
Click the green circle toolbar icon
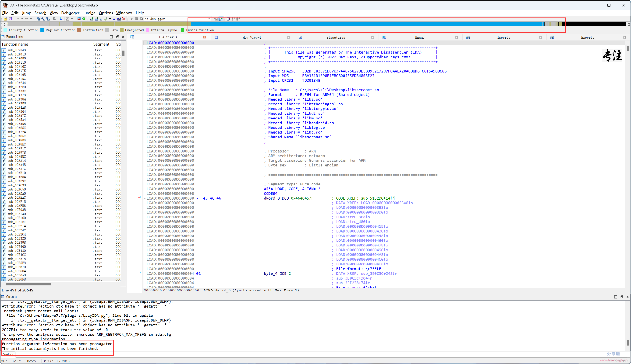coord(84,19)
